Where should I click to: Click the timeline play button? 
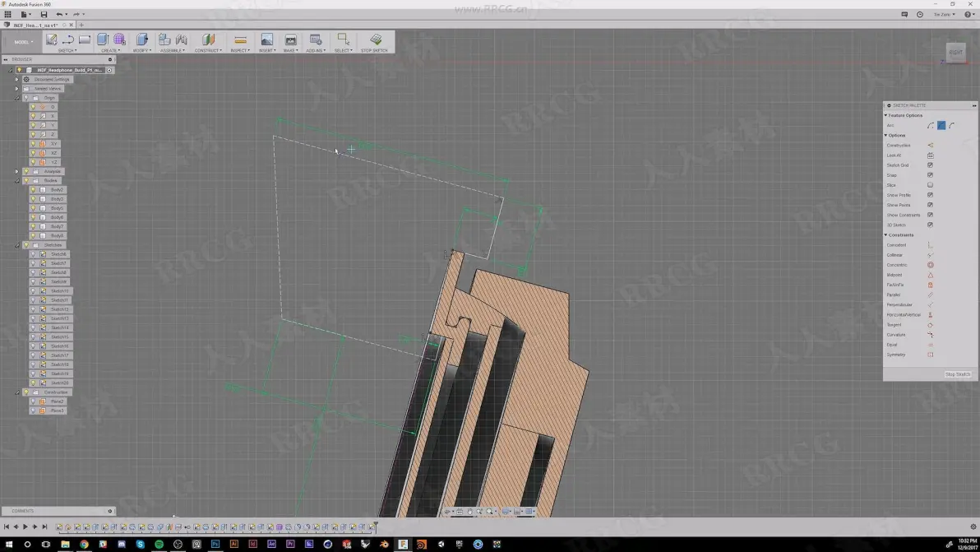(25, 527)
